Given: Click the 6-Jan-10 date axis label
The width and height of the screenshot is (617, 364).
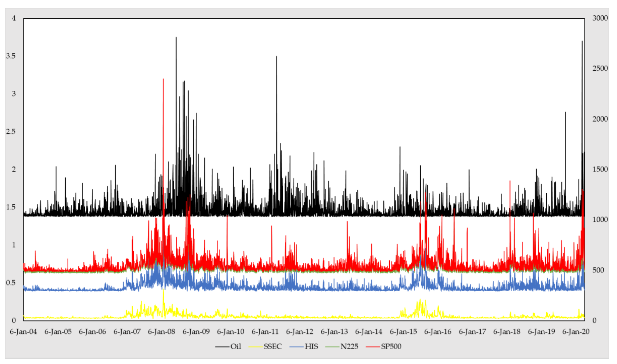Looking at the screenshot, I should [x=231, y=332].
